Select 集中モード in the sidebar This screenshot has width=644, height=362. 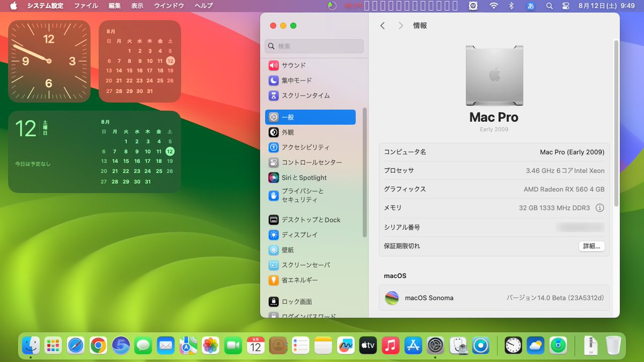(x=310, y=80)
